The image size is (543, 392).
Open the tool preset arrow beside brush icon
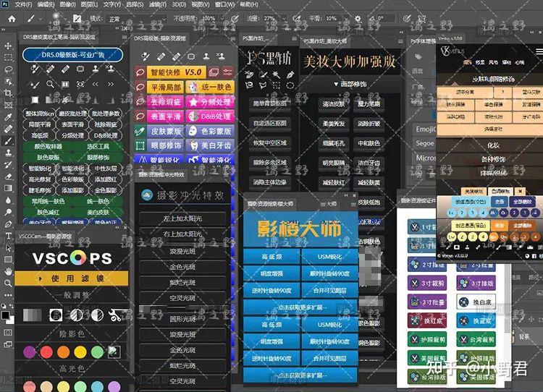click(x=41, y=19)
